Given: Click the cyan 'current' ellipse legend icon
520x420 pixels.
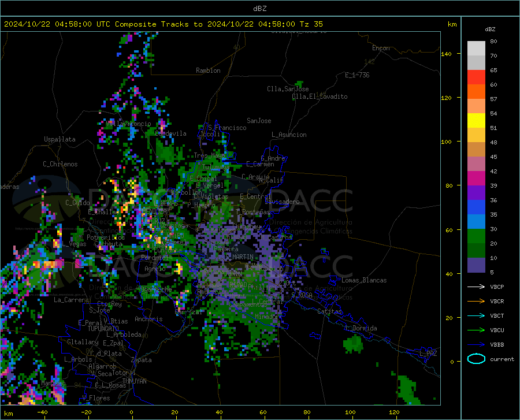Looking at the screenshot, I should tap(476, 359).
